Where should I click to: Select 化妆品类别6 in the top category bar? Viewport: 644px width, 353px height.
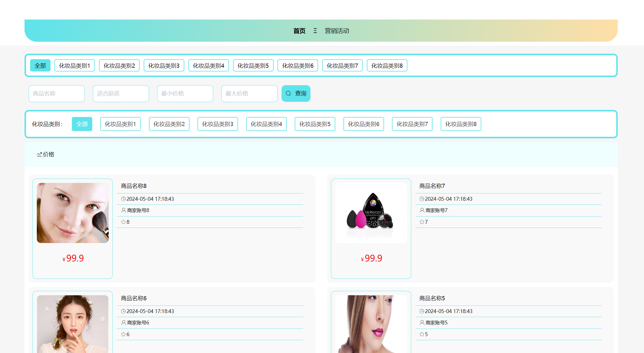298,66
